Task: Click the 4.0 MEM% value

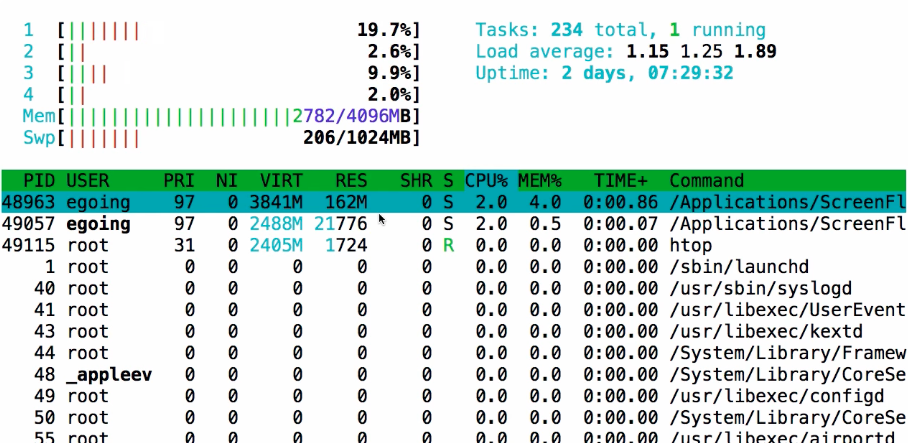Action: pyautogui.click(x=545, y=202)
